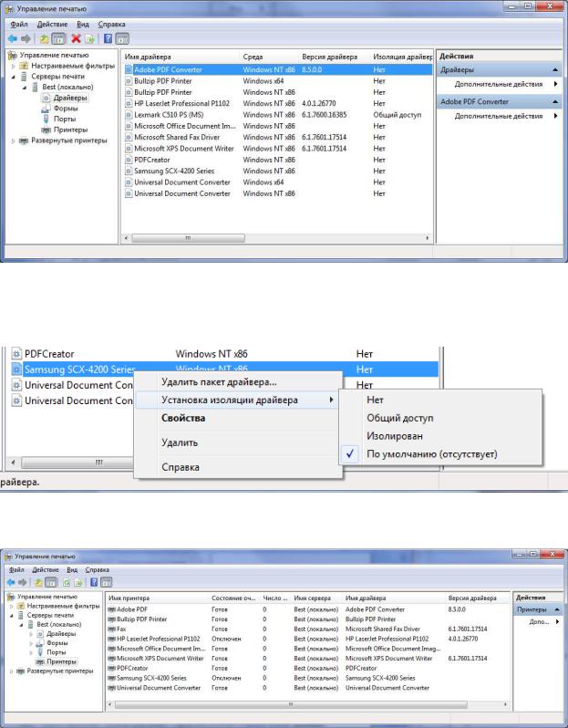
Task: Open 'Установка изоляции драйвера' context menu item
Action: click(238, 400)
